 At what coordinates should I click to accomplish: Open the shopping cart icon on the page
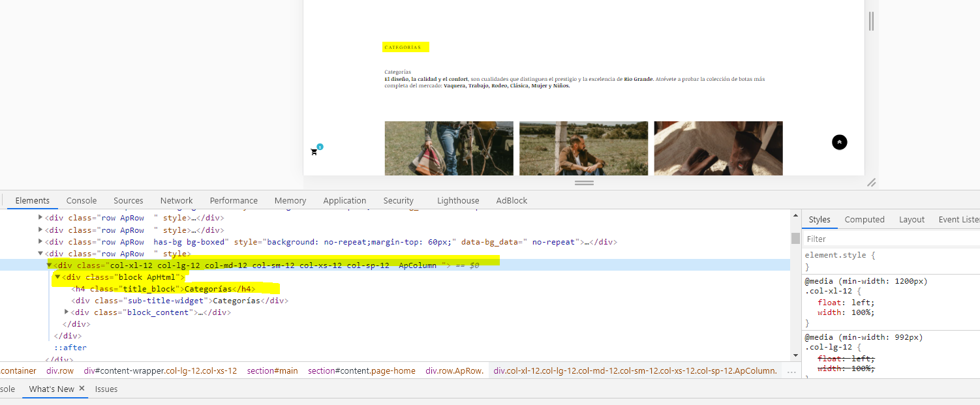[x=314, y=152]
